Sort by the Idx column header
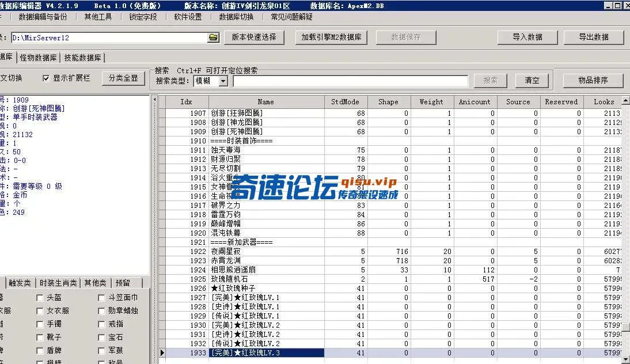The image size is (630, 364). pos(187,102)
